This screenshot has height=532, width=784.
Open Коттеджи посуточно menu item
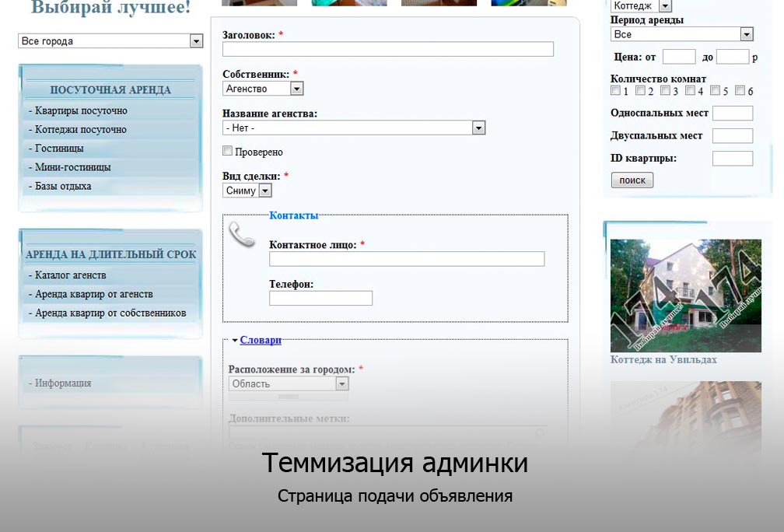point(81,129)
